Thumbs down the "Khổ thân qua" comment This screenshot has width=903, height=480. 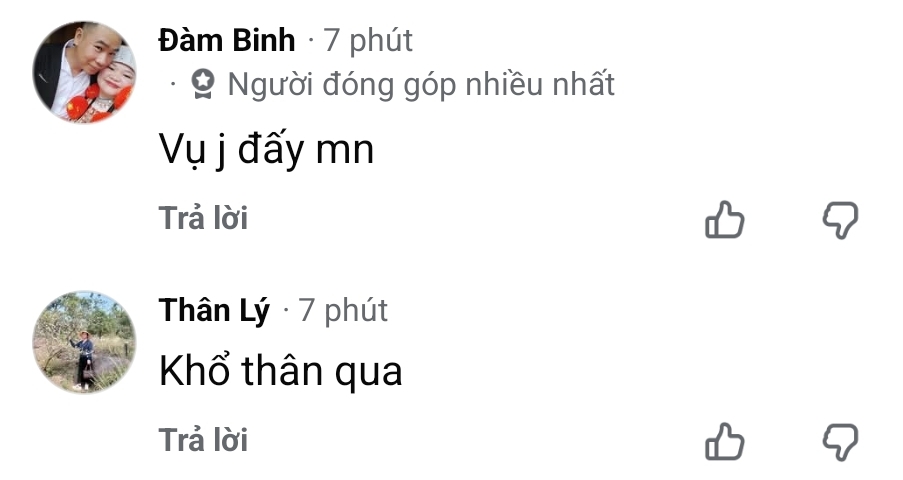(840, 440)
